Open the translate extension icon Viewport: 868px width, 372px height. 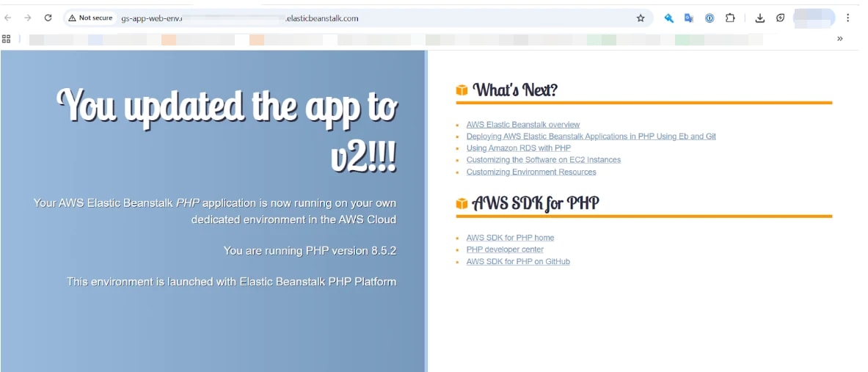pos(689,18)
